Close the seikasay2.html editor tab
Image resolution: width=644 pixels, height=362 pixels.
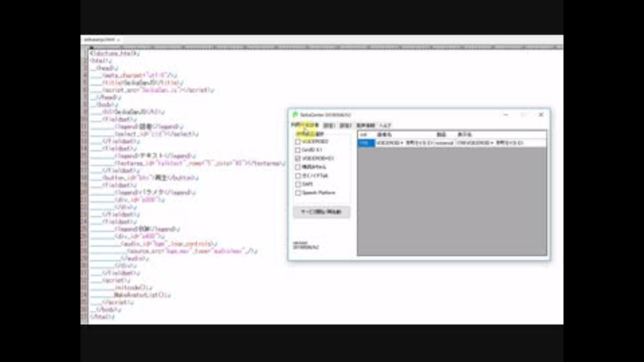[118, 40]
